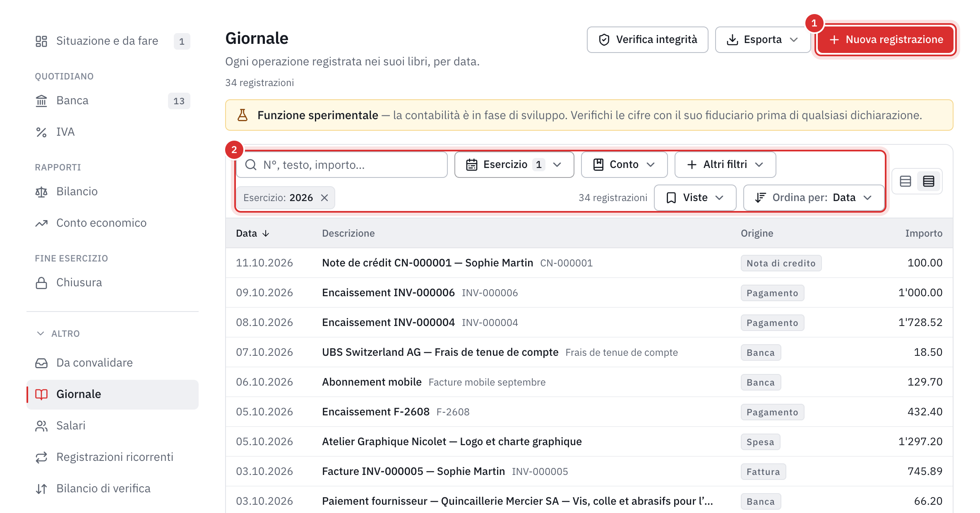Open entry Facture INV-000005 Sophie Martin
Viewport: 980px width, 513px height.
click(589, 472)
